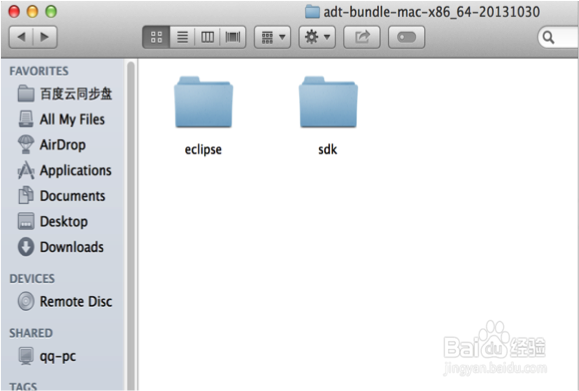Click the qq-pc computer icon
579x391 pixels.
point(26,356)
